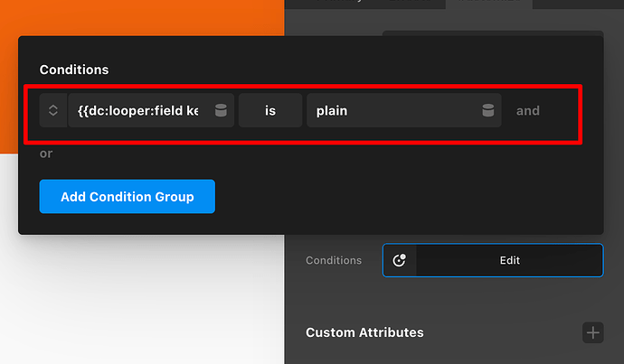The image size is (624, 364).
Task: Click 'or' below the condition row
Action: pos(45,154)
